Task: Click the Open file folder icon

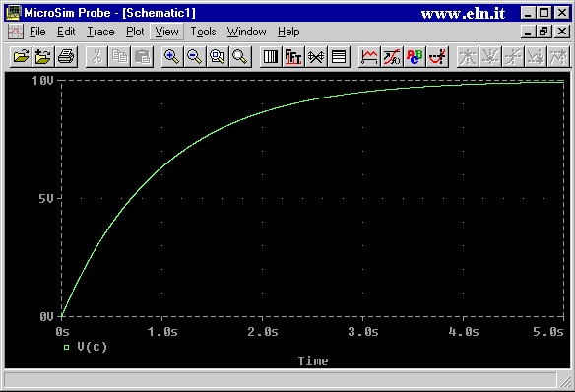Action: coord(21,57)
